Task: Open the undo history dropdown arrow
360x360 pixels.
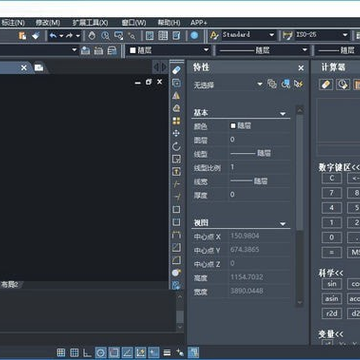Action: tap(61, 35)
